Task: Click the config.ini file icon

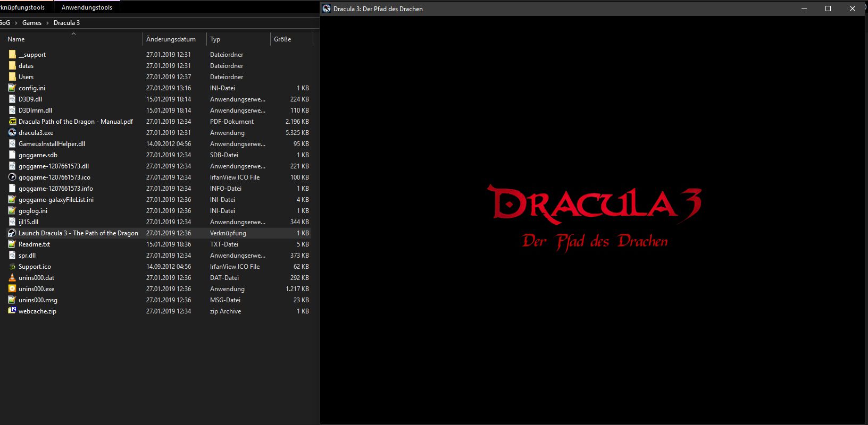Action: point(12,88)
